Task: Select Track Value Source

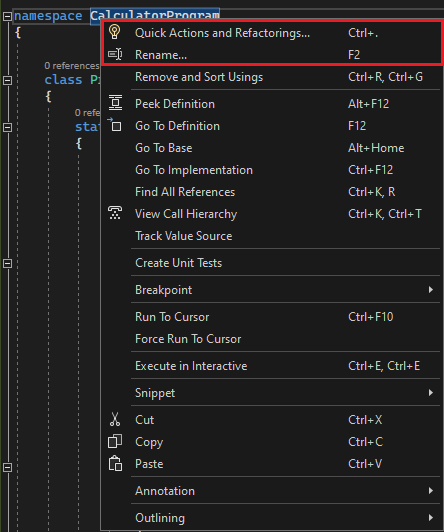Action: (x=272, y=236)
